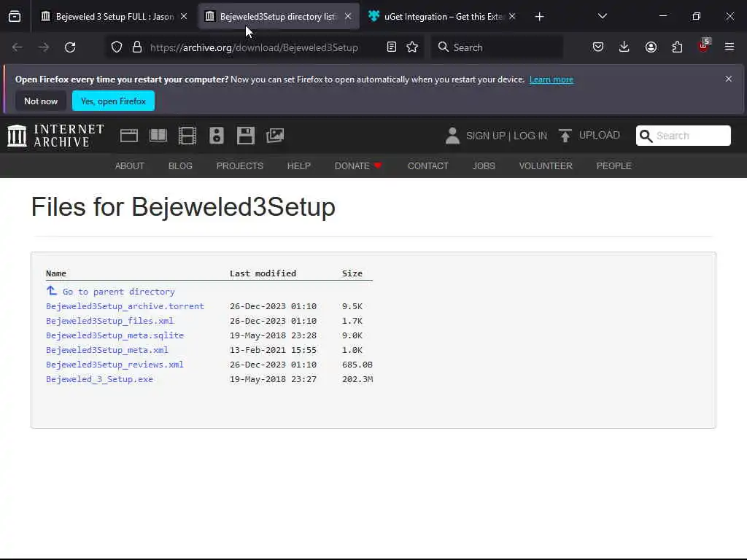This screenshot has width=747, height=560.
Task: Click Yes, open Firefox button
Action: [113, 101]
